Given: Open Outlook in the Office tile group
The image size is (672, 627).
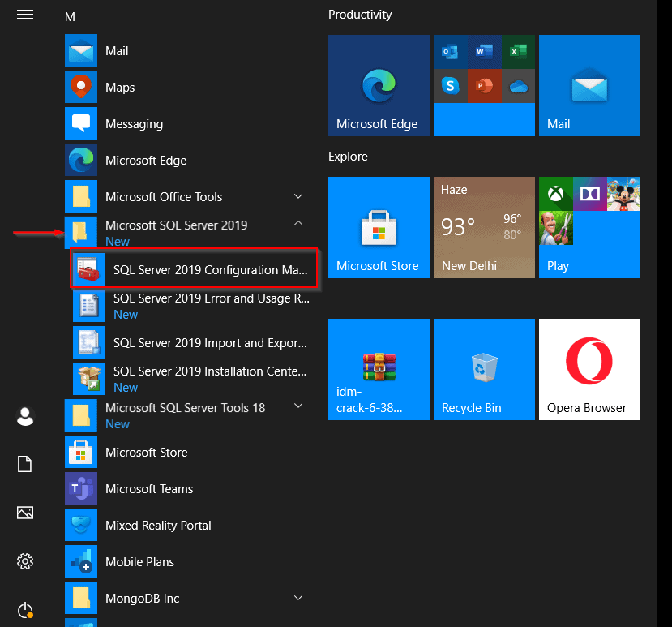Looking at the screenshot, I should [x=450, y=52].
